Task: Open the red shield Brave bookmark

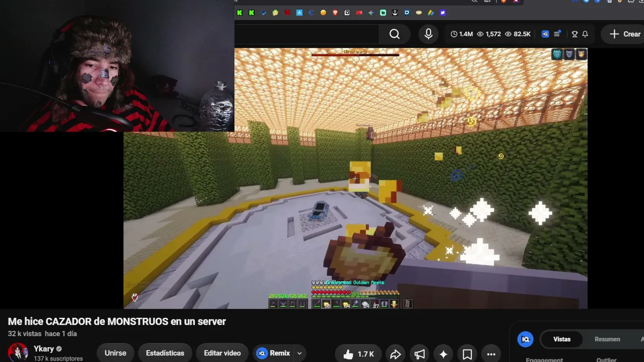Action: coord(335,13)
